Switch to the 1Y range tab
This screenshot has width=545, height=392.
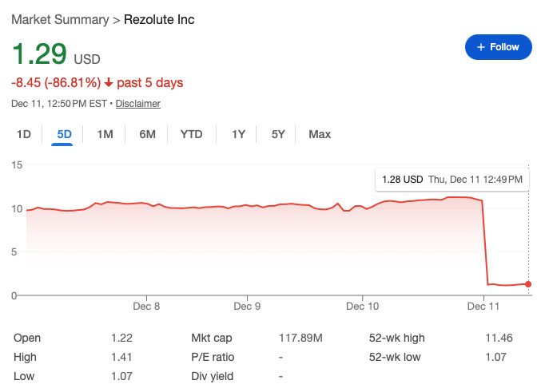tap(238, 134)
